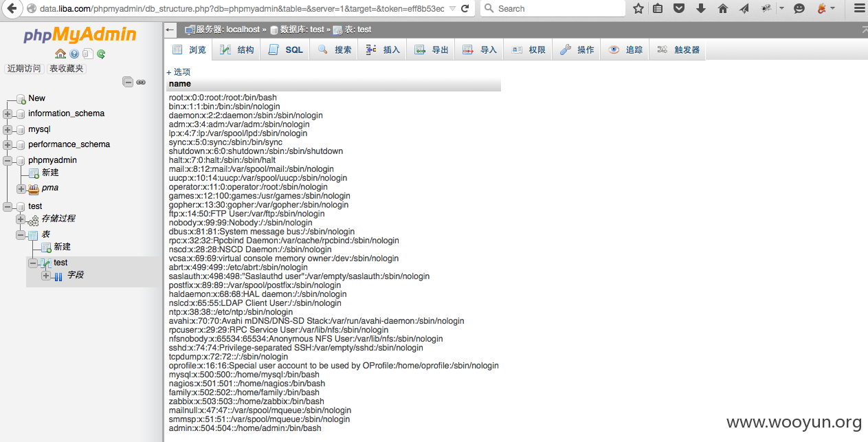Click the Firebug extension icon
This screenshot has width=868, height=442.
(821, 9)
